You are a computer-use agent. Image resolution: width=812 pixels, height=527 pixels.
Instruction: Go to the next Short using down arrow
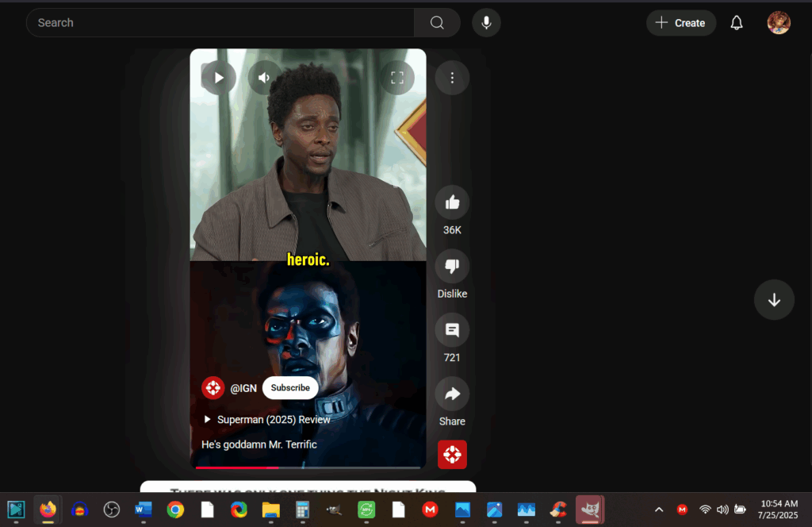click(774, 300)
